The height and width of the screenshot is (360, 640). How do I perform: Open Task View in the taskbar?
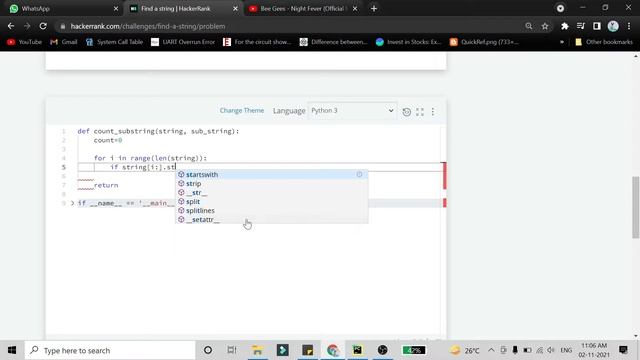(x=232, y=350)
